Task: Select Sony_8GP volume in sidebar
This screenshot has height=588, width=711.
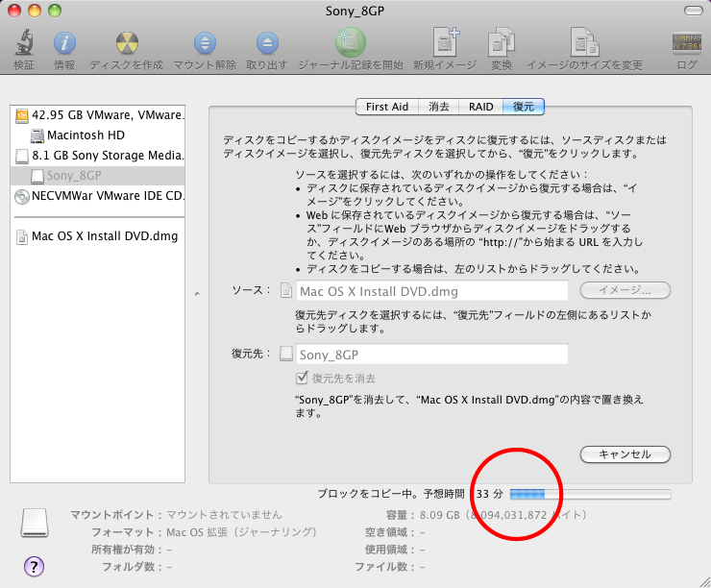Action: tap(97, 176)
